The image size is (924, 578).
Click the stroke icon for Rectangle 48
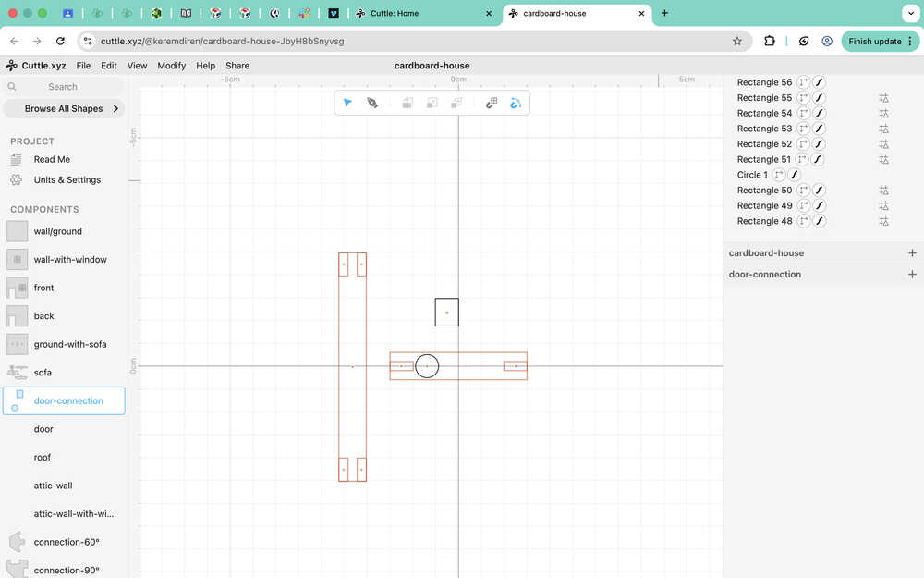click(x=819, y=221)
